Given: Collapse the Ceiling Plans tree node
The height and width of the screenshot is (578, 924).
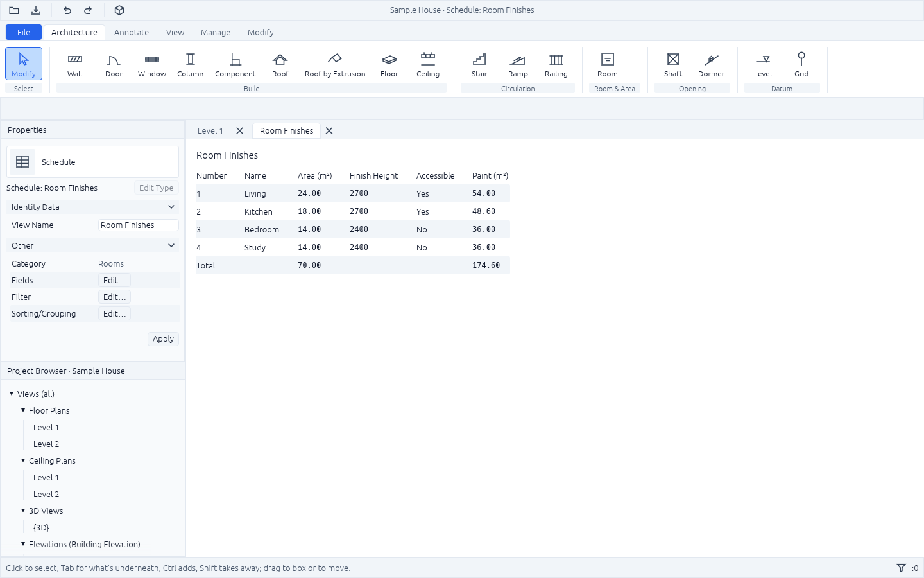Looking at the screenshot, I should pyautogui.click(x=23, y=460).
